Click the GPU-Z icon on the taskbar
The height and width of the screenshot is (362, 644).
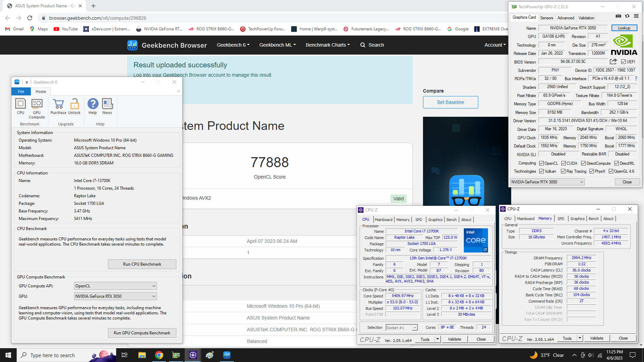[x=176, y=355]
